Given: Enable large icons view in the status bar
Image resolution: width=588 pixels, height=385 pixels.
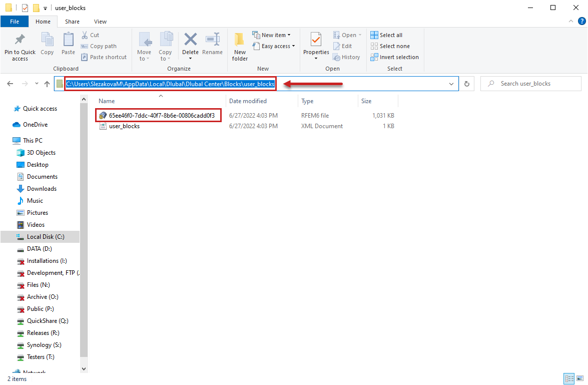Looking at the screenshot, I should tap(580, 379).
